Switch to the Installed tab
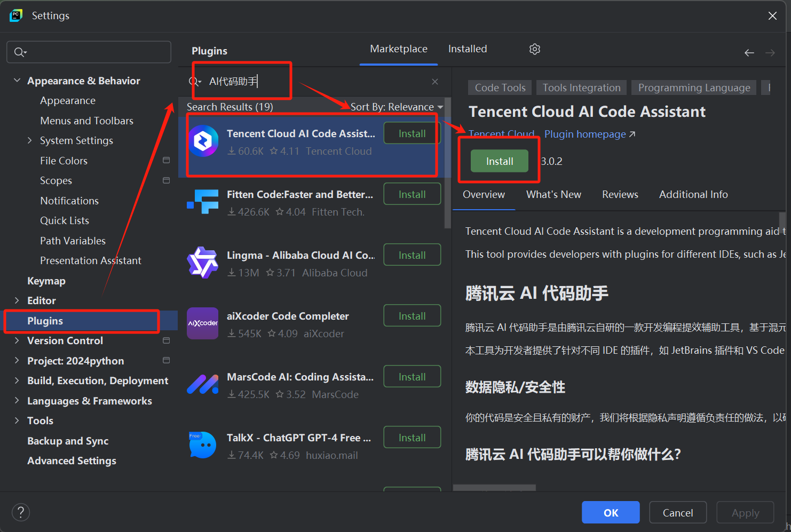This screenshot has width=791, height=532. [x=468, y=49]
